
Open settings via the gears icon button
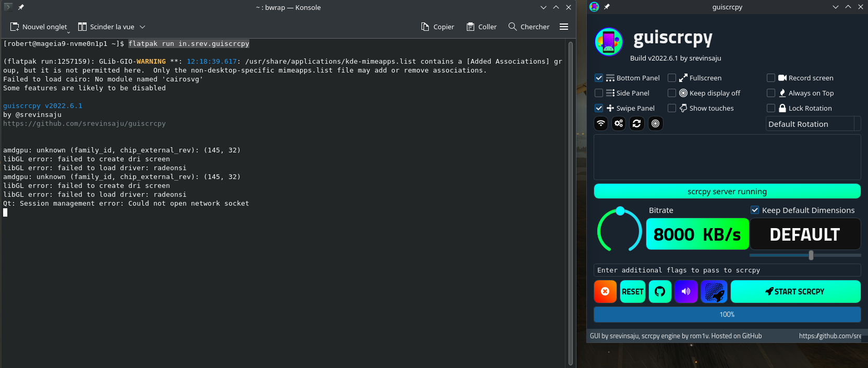pyautogui.click(x=619, y=124)
